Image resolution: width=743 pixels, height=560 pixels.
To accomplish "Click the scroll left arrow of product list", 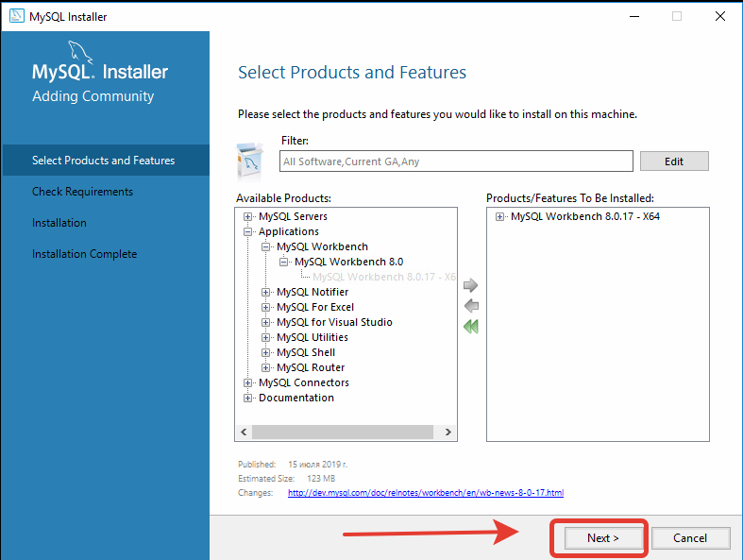I will tap(244, 432).
